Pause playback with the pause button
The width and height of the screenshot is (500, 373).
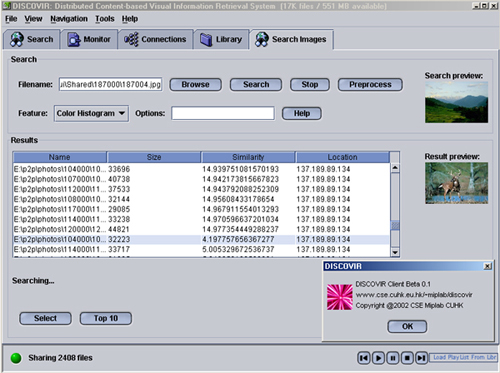tap(393, 358)
